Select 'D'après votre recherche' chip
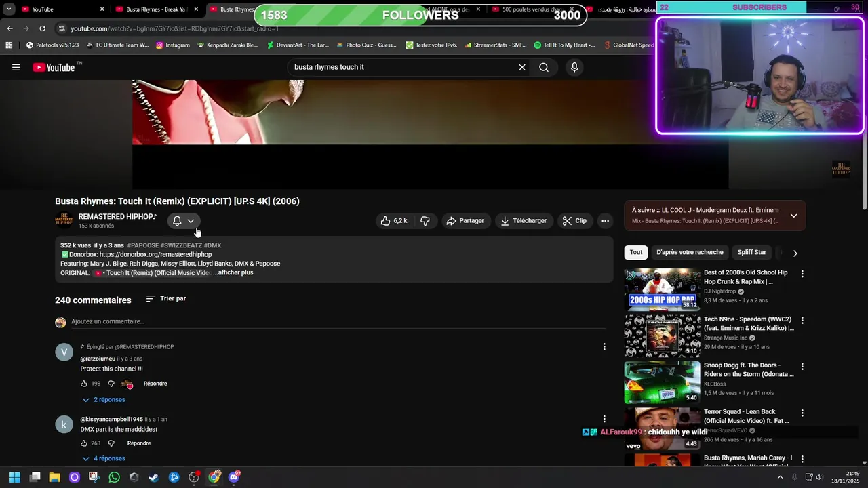The height and width of the screenshot is (488, 868). (x=690, y=253)
